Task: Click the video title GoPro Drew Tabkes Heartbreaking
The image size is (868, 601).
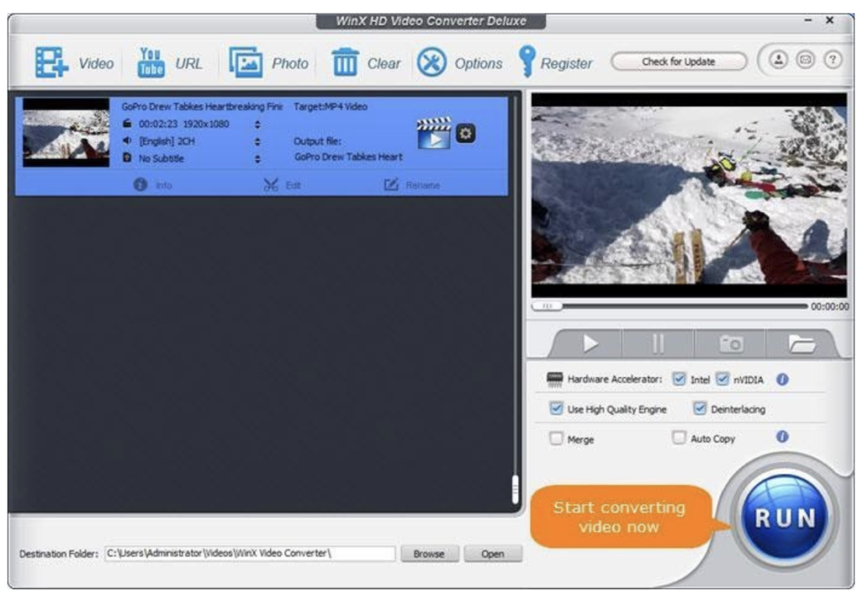Action: (x=202, y=107)
